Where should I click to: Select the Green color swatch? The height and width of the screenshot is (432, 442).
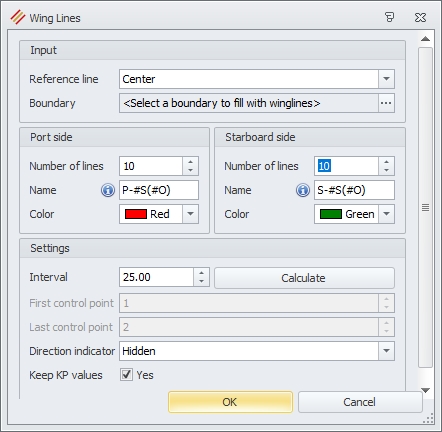(331, 214)
